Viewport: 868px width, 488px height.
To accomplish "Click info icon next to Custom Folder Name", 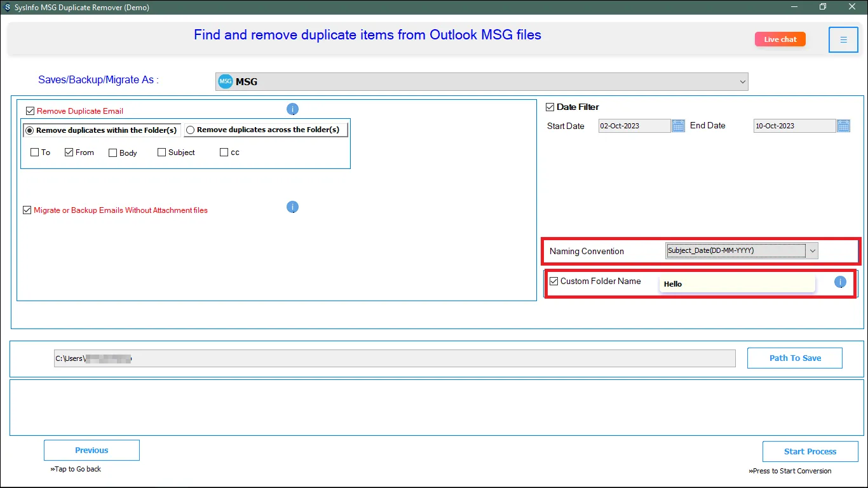I will pyautogui.click(x=840, y=282).
